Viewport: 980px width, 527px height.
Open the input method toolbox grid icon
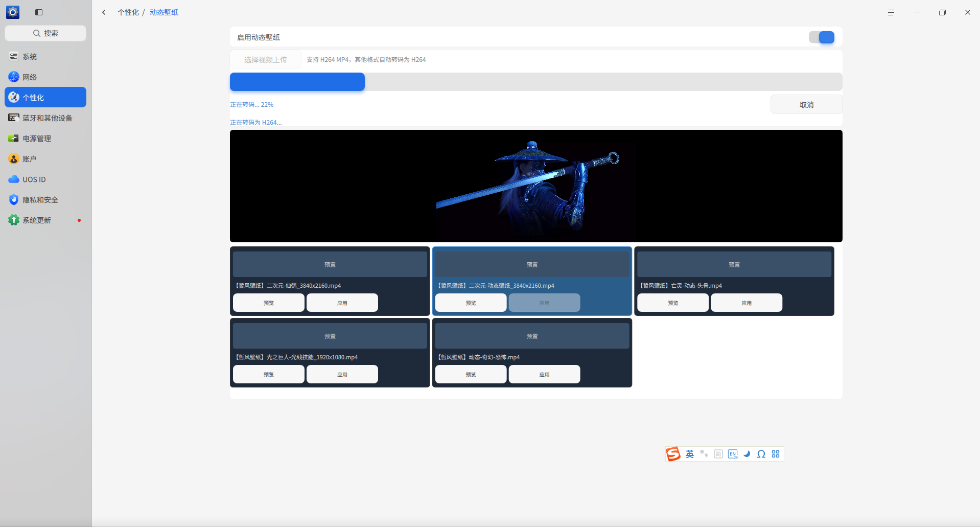776,454
